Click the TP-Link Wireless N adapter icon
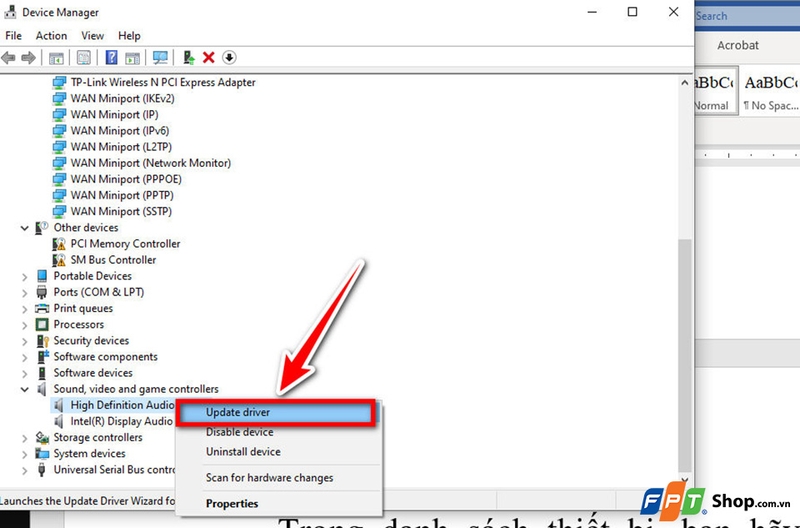 pos(59,82)
